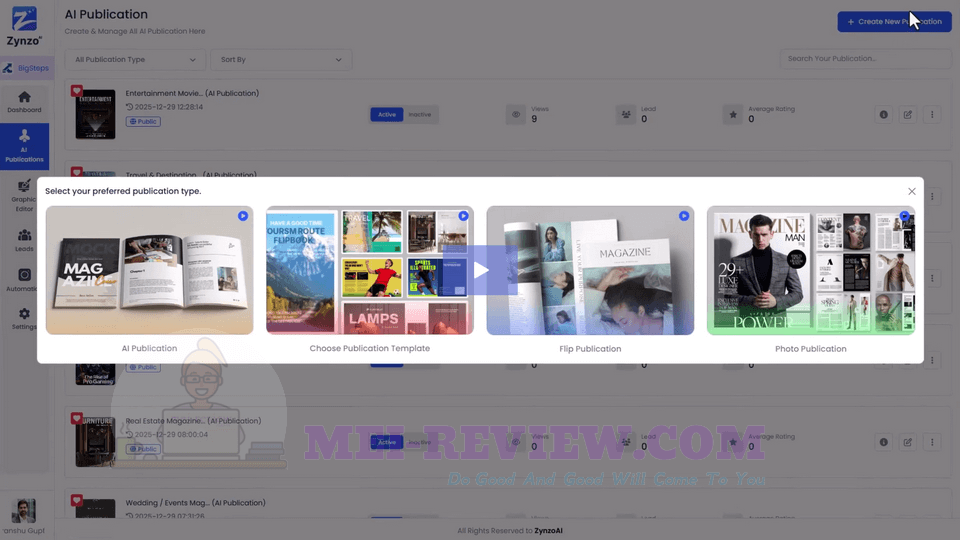
Task: Click the user profile avatar
Action: coord(23,511)
